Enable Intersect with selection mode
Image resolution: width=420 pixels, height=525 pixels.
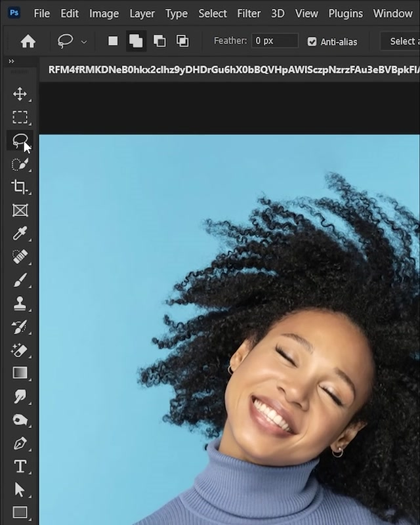tap(182, 41)
